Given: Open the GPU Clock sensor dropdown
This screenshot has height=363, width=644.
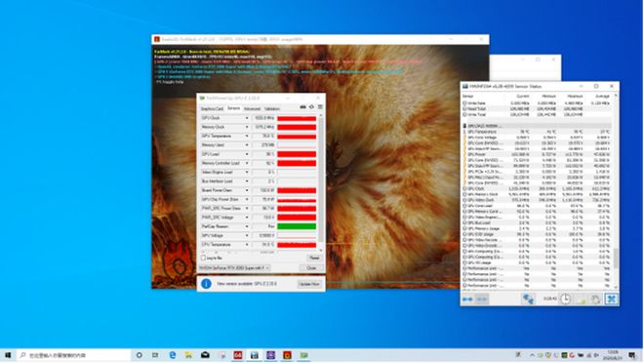Looking at the screenshot, I should [247, 118].
